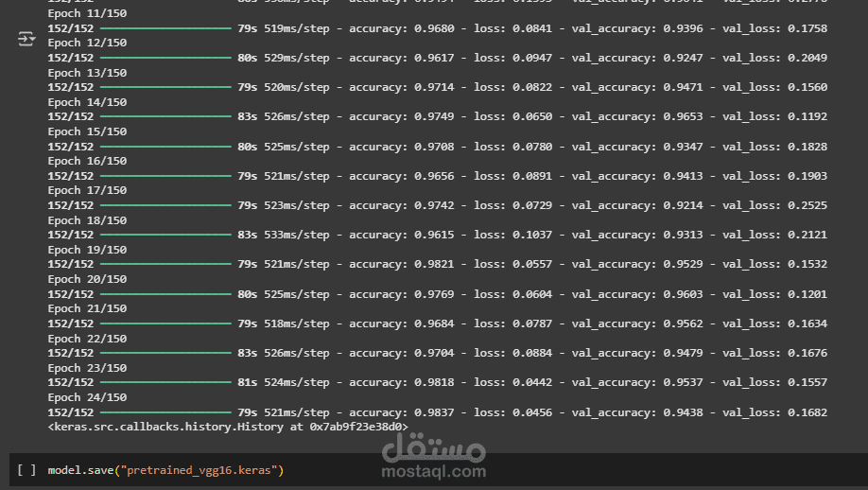This screenshot has height=490, width=868.
Task: Select the "Epoch 11/150" output line
Action: 87,13
